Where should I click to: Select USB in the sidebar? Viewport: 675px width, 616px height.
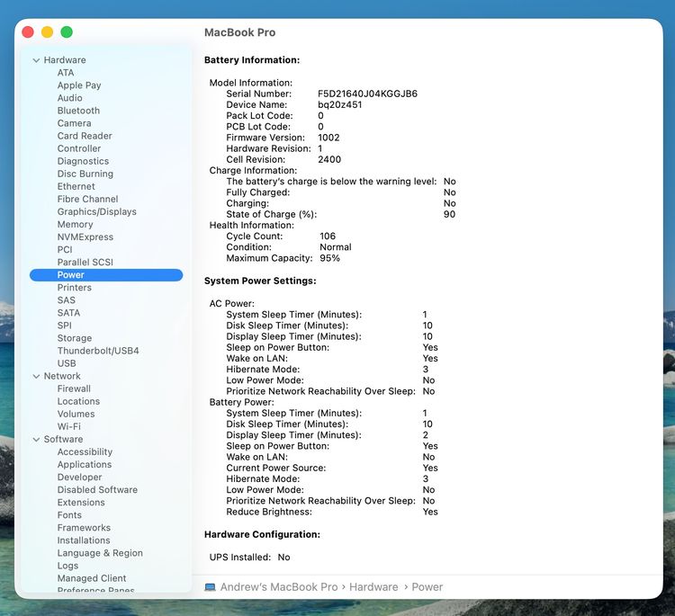tap(67, 363)
